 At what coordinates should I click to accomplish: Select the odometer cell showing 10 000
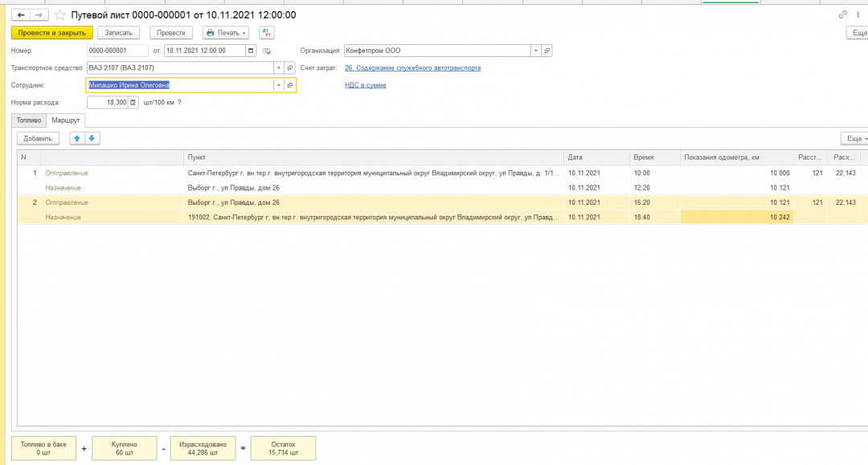click(x=737, y=173)
